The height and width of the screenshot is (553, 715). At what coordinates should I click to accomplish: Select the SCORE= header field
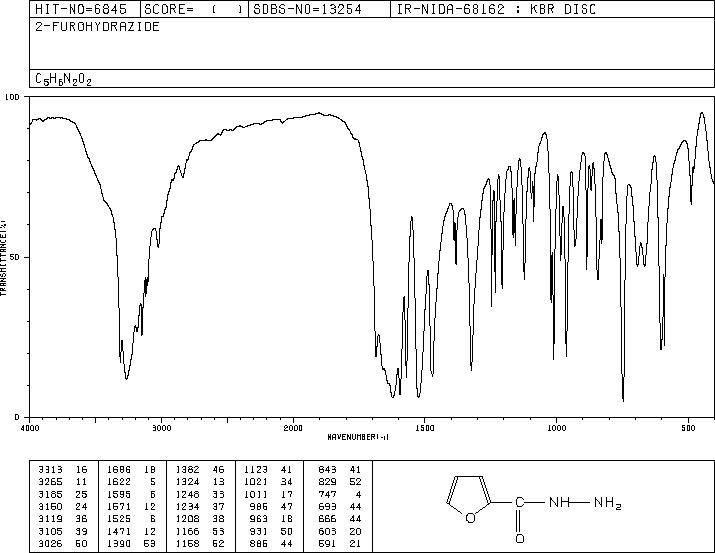pos(194,9)
